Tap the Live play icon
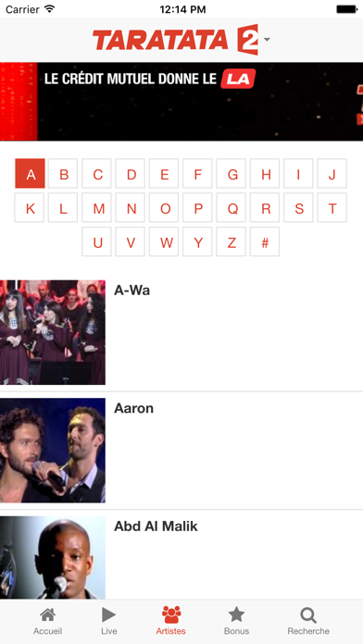 pyautogui.click(x=109, y=614)
